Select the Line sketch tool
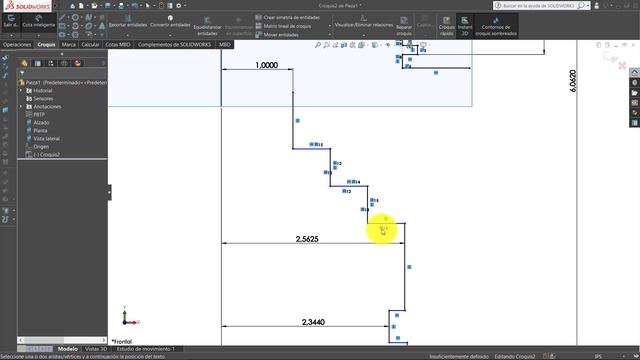The image size is (640, 360). point(62,18)
